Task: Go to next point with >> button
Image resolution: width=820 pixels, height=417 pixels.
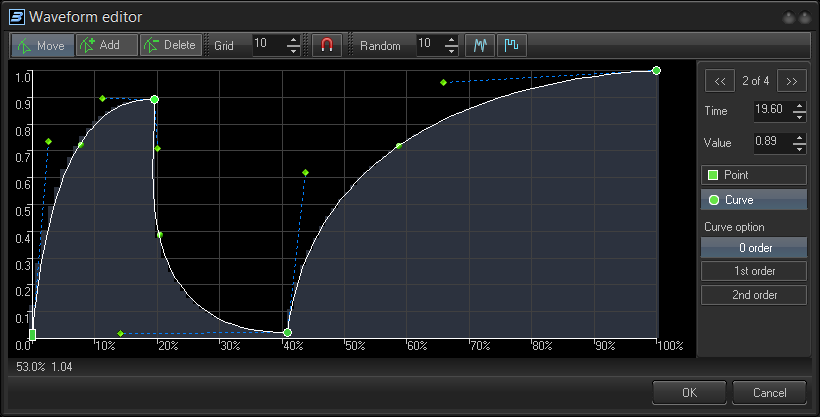Action: point(791,81)
